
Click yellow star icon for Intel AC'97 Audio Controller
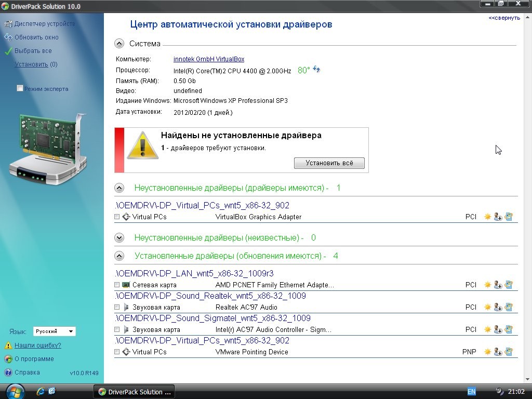[x=487, y=329]
